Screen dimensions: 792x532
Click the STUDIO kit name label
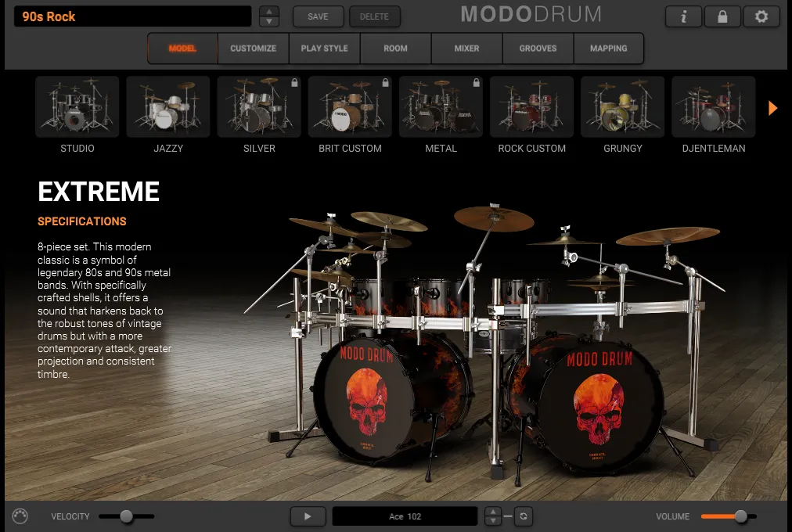click(x=77, y=149)
